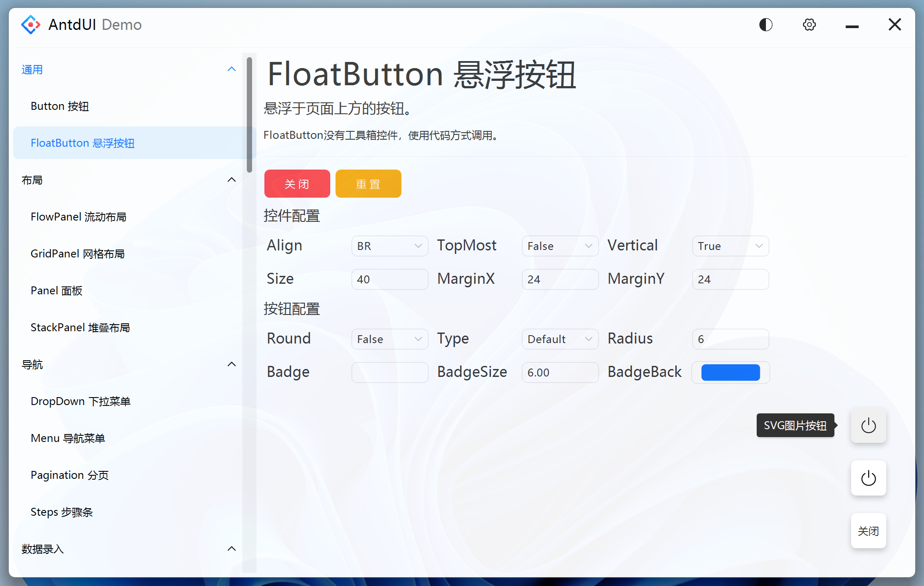This screenshot has width=924, height=586.
Task: Click the red 关闭 button
Action: point(297,184)
